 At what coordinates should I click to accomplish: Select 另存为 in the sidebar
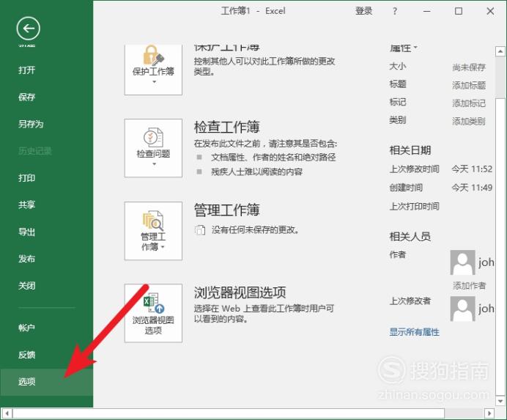(31, 124)
